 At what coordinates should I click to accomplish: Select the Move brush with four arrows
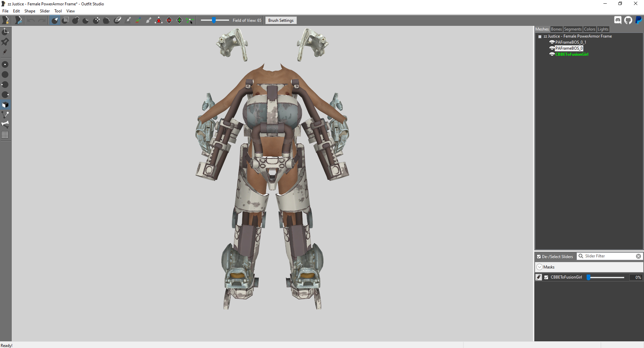[96, 20]
